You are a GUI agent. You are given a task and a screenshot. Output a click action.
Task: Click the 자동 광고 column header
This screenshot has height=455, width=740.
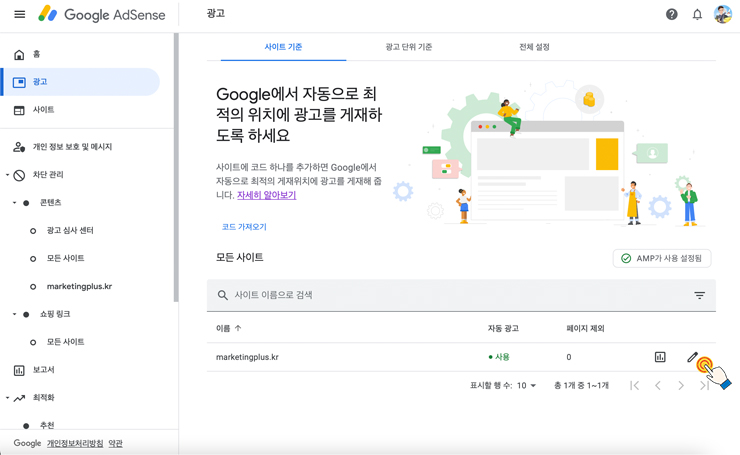[503, 328]
